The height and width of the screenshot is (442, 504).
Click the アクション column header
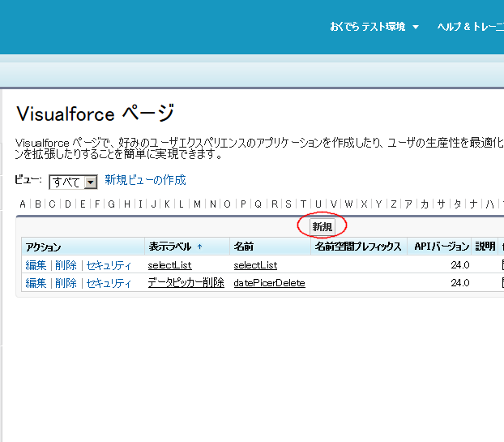43,247
